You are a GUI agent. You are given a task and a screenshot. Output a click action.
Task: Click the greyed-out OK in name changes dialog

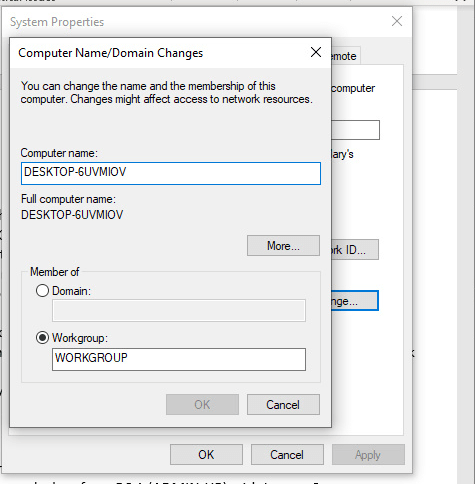tap(202, 405)
